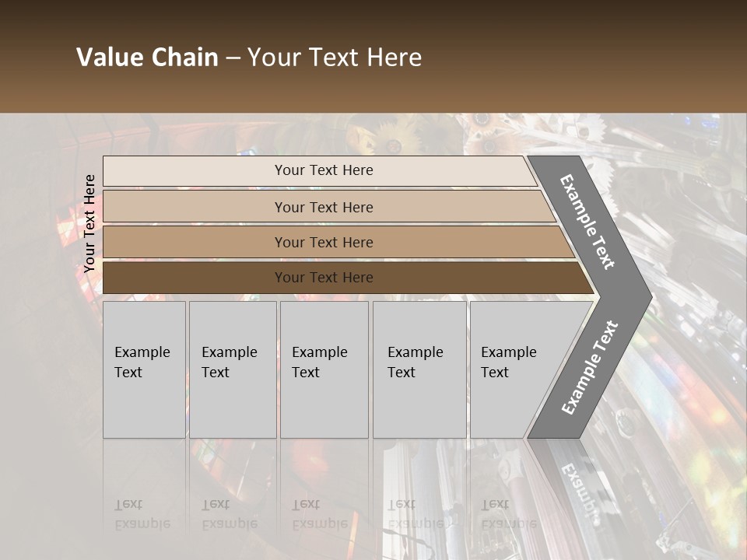Click the lower arrow's slanted Example Text

pos(590,367)
